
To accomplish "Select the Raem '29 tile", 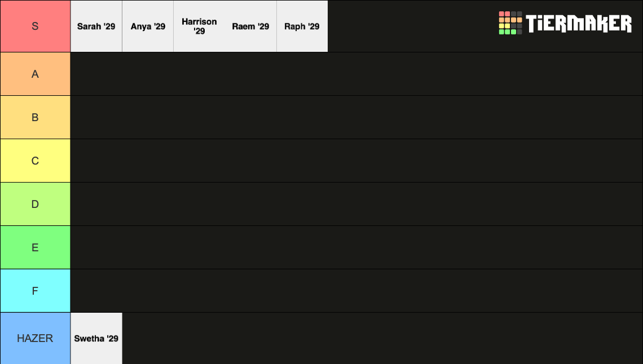I will (x=250, y=26).
